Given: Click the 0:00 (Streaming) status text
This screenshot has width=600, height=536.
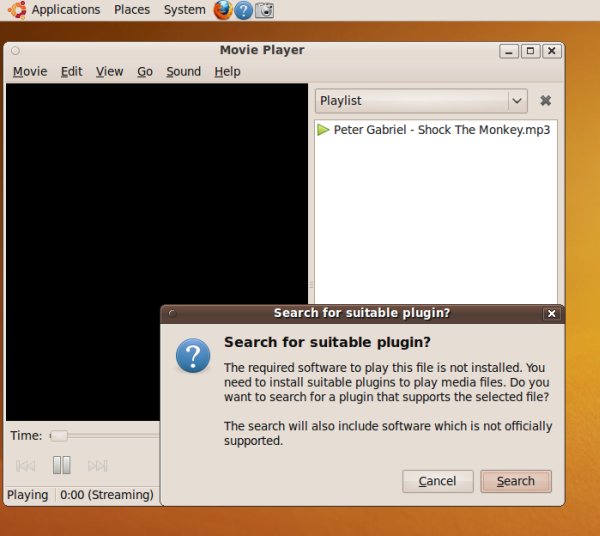Looking at the screenshot, I should click(107, 495).
